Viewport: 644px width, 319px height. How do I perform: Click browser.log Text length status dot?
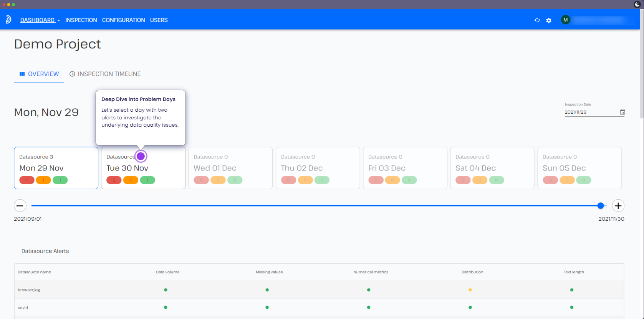[x=572, y=290]
